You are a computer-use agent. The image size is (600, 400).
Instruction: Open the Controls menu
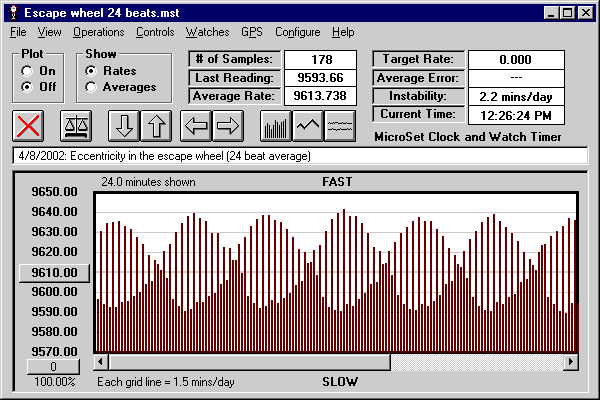coord(155,32)
